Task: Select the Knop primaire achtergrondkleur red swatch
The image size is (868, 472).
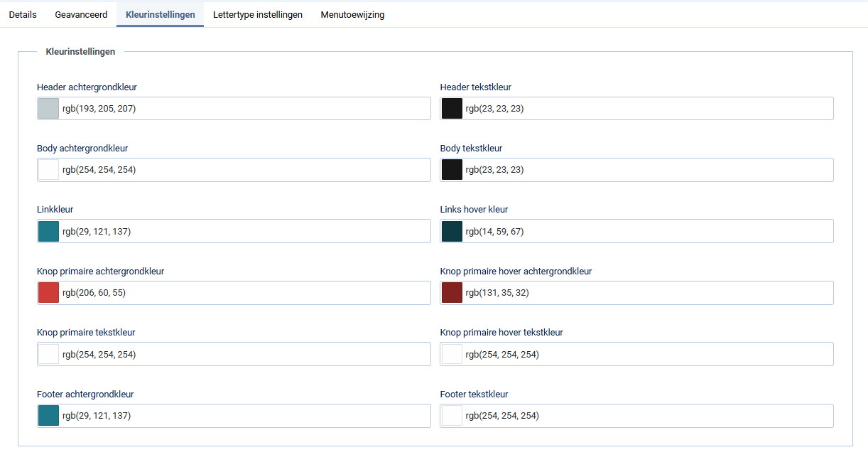Action: point(48,292)
